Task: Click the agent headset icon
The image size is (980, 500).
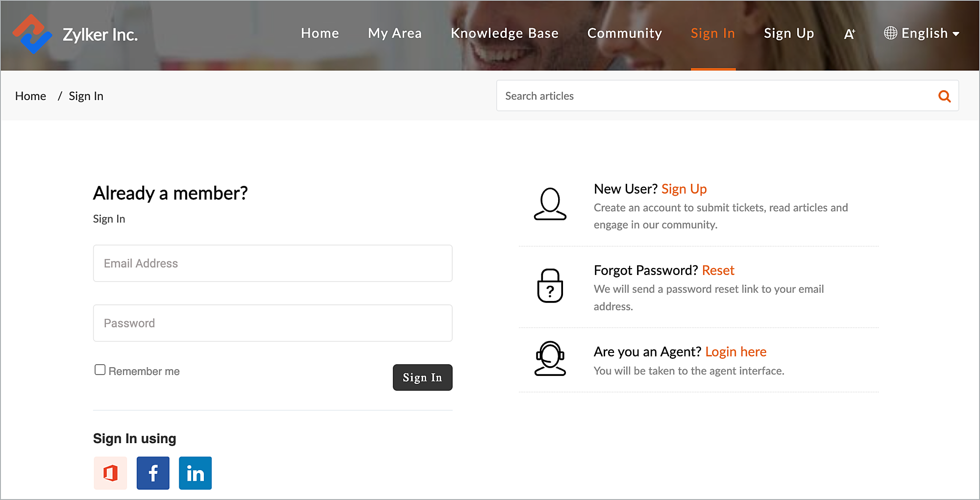Action: (x=550, y=359)
